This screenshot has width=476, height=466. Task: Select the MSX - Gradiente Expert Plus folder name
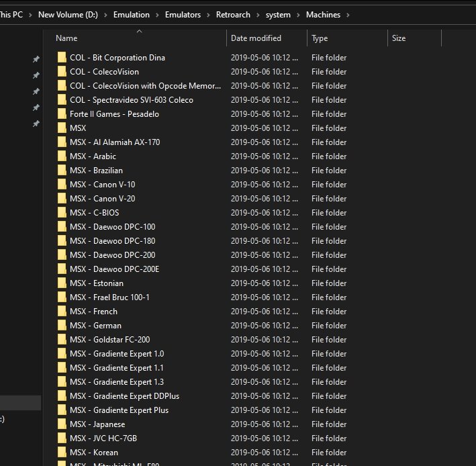point(119,410)
